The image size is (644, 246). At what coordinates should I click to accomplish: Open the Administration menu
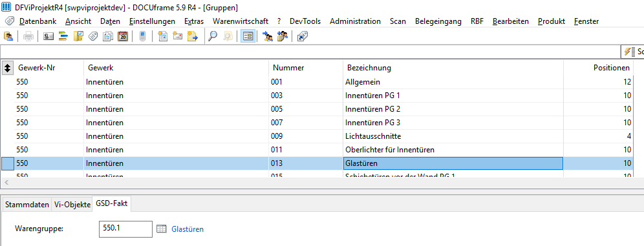(x=355, y=21)
